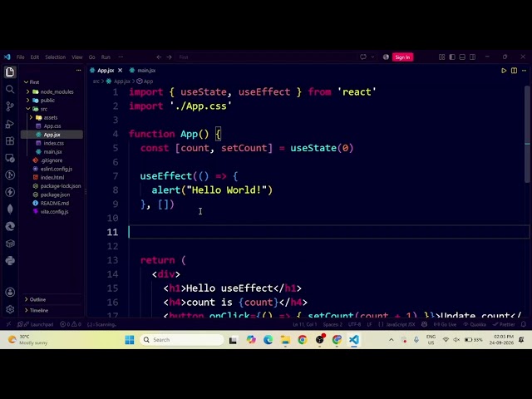Click the command center search field
The height and width of the screenshot is (399, 532).
point(266,57)
